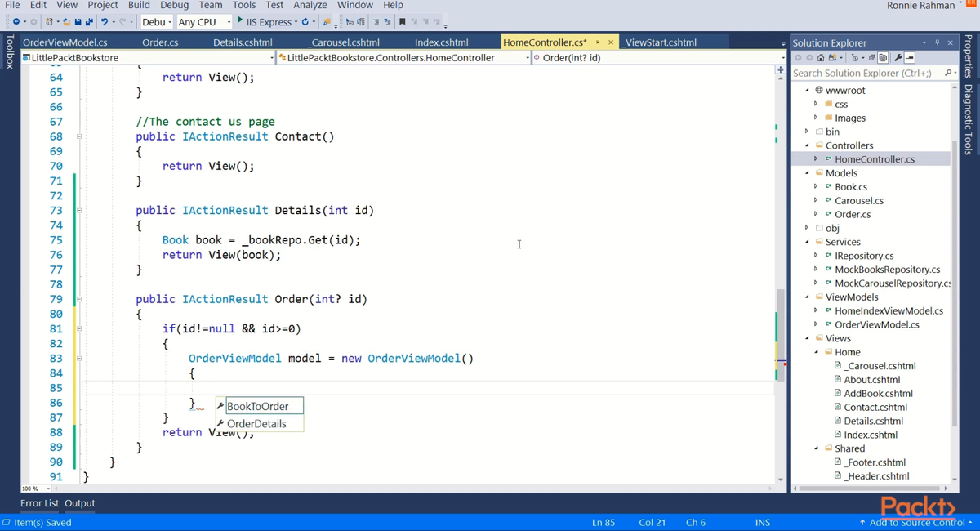
Task: Open the IIS Express target dropdown arrow
Action: (x=296, y=21)
